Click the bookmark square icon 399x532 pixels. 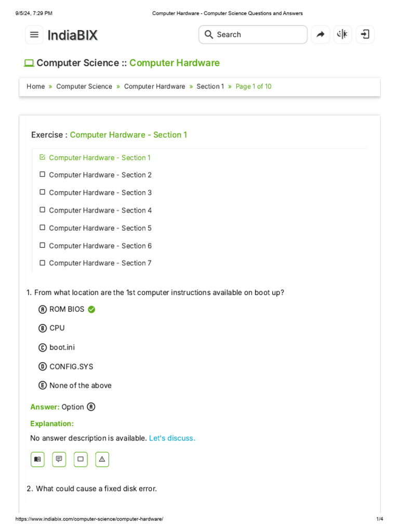click(x=81, y=459)
